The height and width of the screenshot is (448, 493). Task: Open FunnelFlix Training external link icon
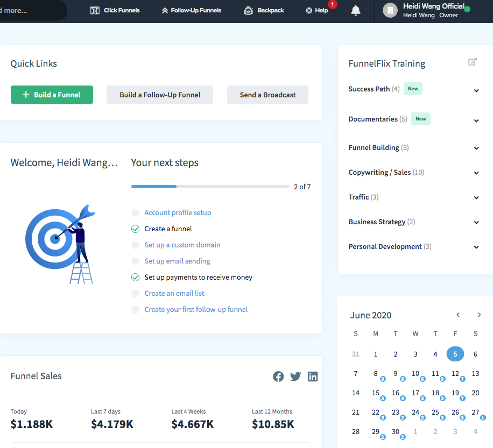pyautogui.click(x=472, y=62)
